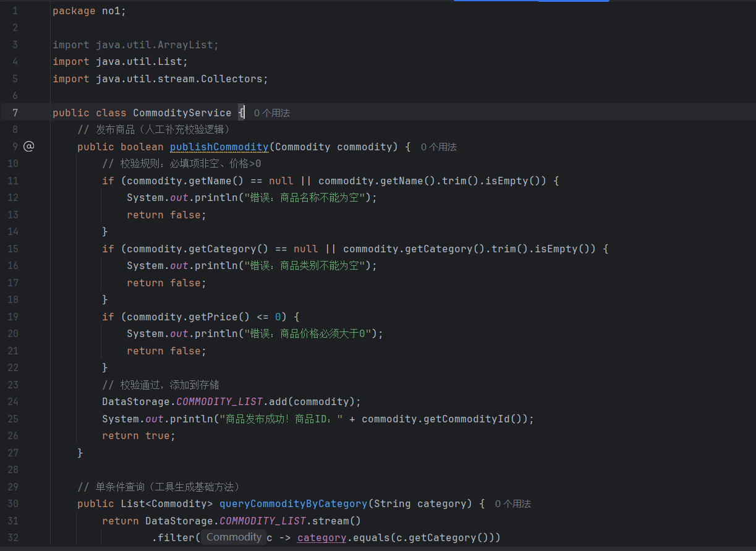
Task: Click commodity.getPrice() in the if condition
Action: point(189,317)
